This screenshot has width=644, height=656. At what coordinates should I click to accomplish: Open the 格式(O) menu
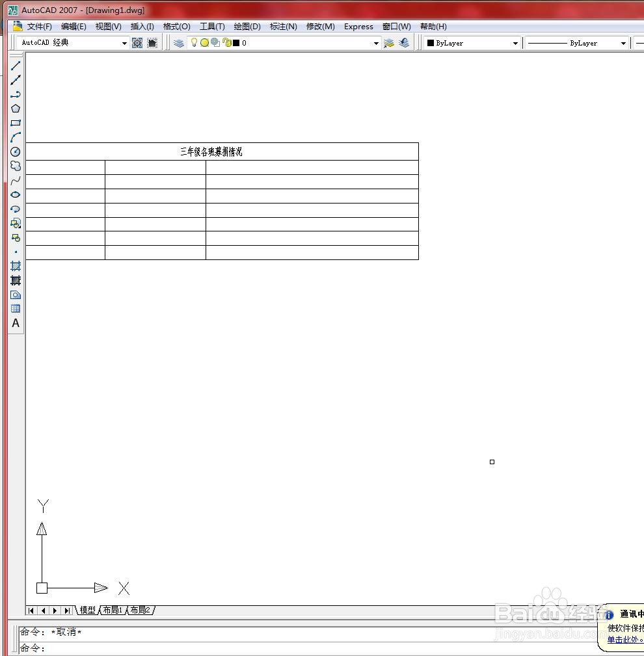click(177, 27)
